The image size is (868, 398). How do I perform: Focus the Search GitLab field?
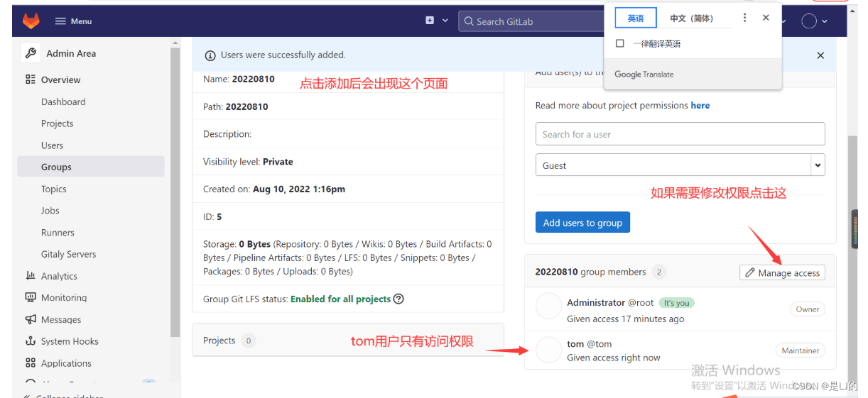coord(531,21)
